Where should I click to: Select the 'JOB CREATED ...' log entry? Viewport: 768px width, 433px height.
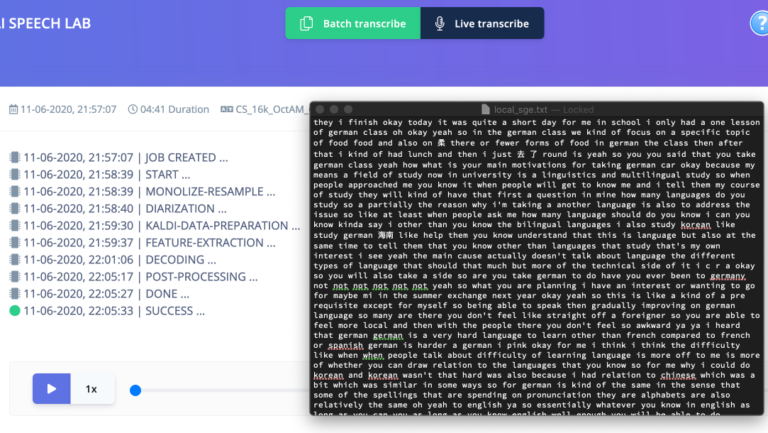pos(125,157)
